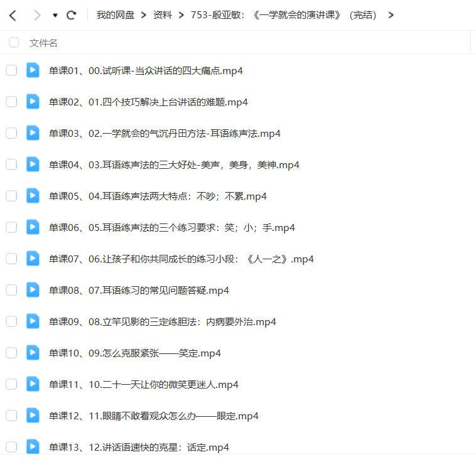The image size is (476, 467).
Task: Open file 单课06、05.耳语练声法的三个练习要求.mp4
Action: pyautogui.click(x=172, y=227)
